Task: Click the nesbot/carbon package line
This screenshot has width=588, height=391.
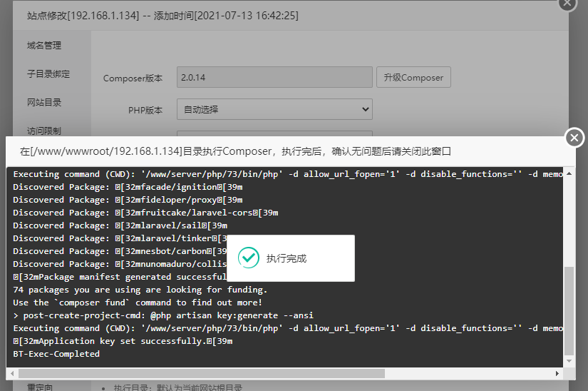Action: click(120, 251)
